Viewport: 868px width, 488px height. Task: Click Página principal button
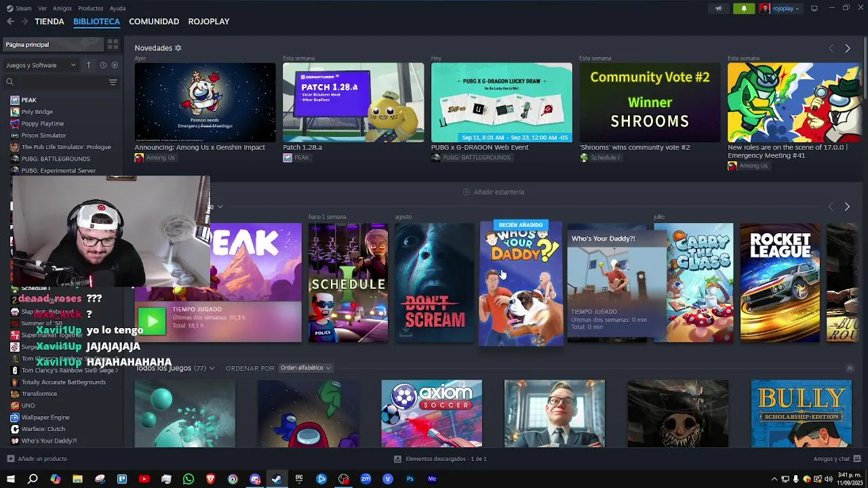click(53, 45)
